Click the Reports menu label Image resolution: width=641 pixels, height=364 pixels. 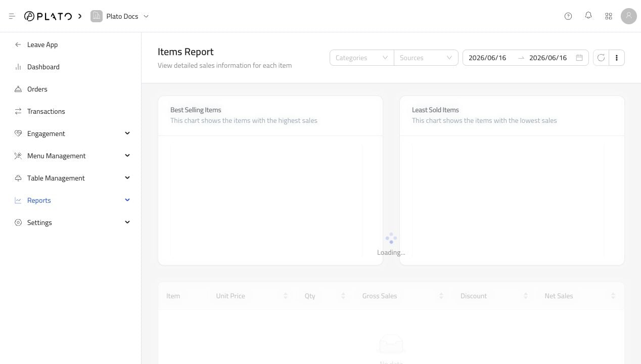coord(39,200)
